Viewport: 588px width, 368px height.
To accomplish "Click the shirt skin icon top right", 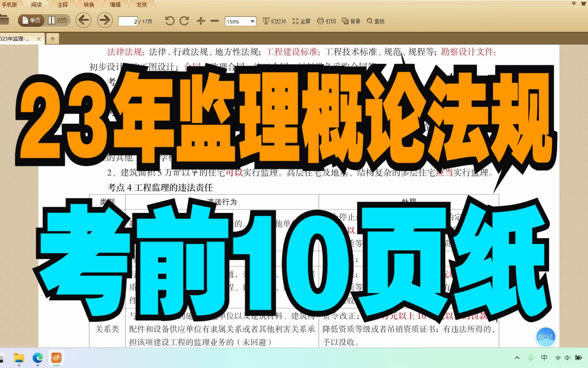I will [583, 3].
